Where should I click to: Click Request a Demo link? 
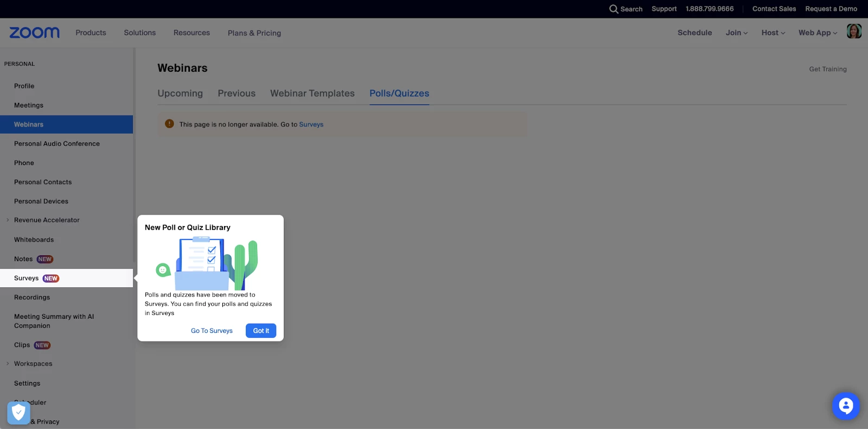831,9
